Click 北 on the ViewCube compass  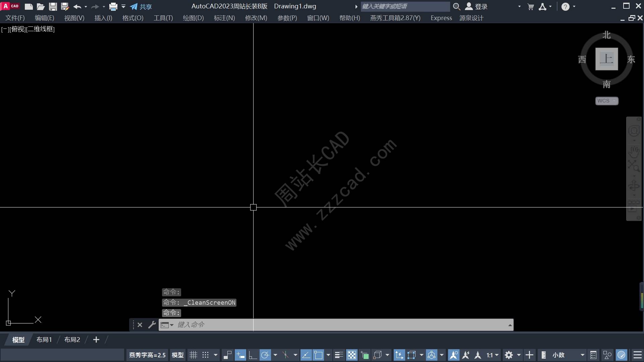click(x=606, y=35)
